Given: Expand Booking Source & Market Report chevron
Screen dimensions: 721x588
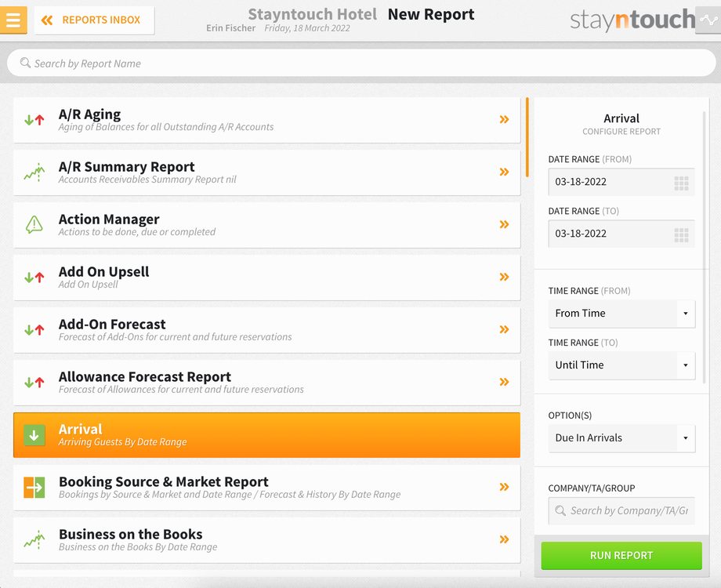Looking at the screenshot, I should coord(505,487).
